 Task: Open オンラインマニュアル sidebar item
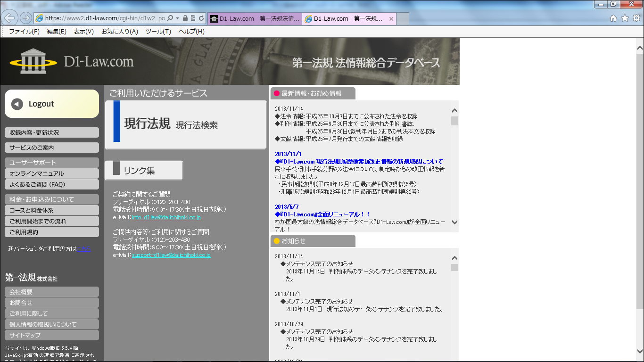pyautogui.click(x=52, y=173)
